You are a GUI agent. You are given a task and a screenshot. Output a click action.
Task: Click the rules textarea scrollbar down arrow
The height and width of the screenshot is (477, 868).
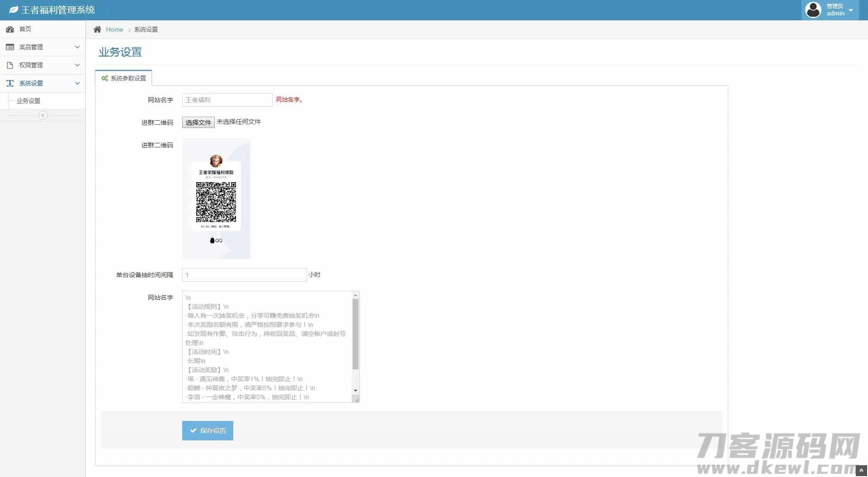[x=355, y=390]
